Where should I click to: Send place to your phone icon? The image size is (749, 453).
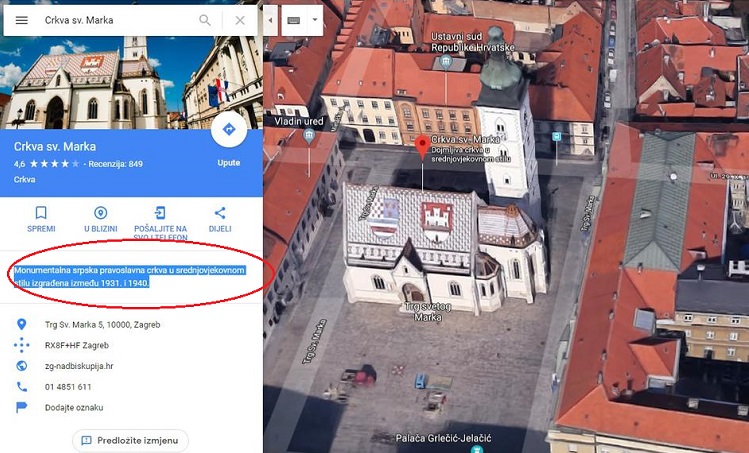coord(160,213)
